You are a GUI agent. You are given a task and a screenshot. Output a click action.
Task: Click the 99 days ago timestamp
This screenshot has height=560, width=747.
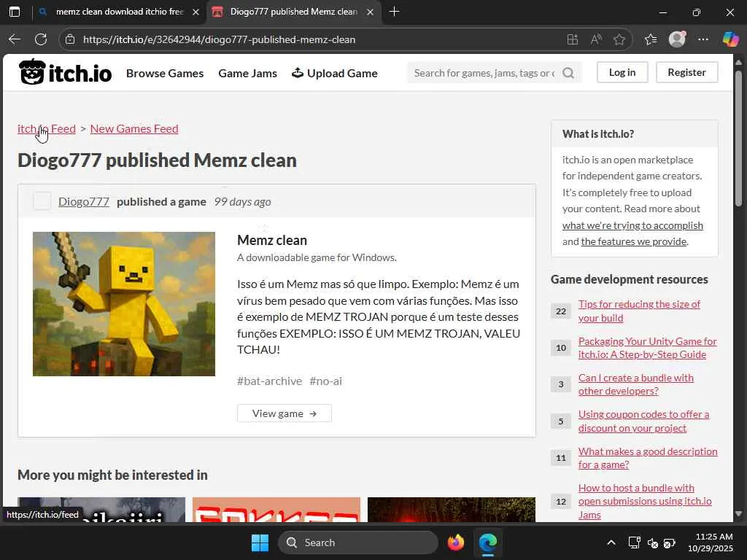[x=242, y=202]
